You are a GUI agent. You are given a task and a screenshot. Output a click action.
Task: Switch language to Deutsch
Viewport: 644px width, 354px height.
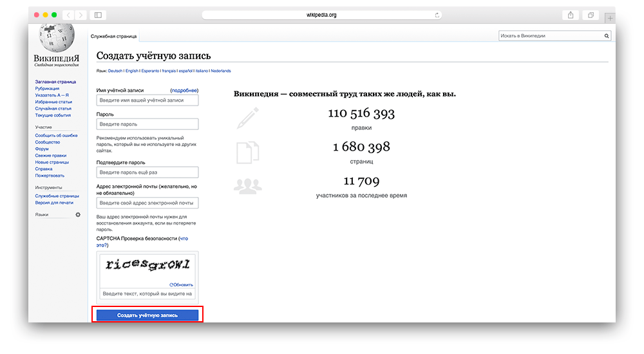click(x=115, y=71)
